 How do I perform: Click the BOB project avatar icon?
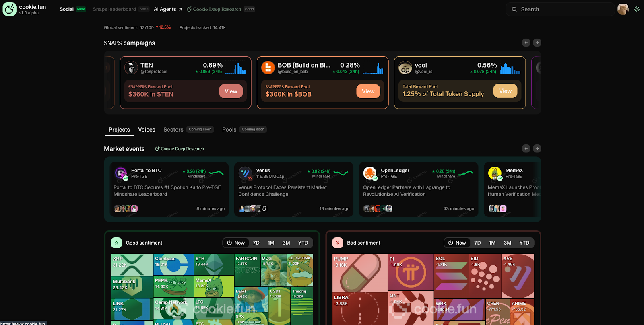point(268,68)
